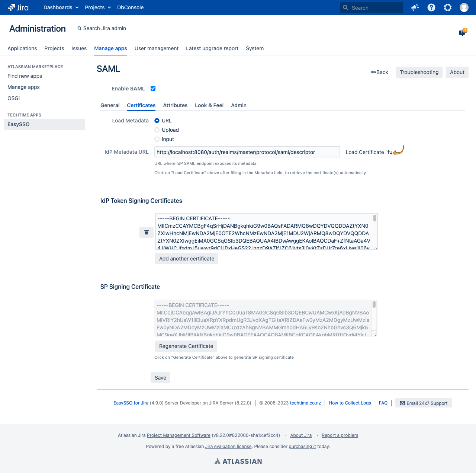
Task: Click the IdP Metadata URL field
Action: [x=247, y=152]
